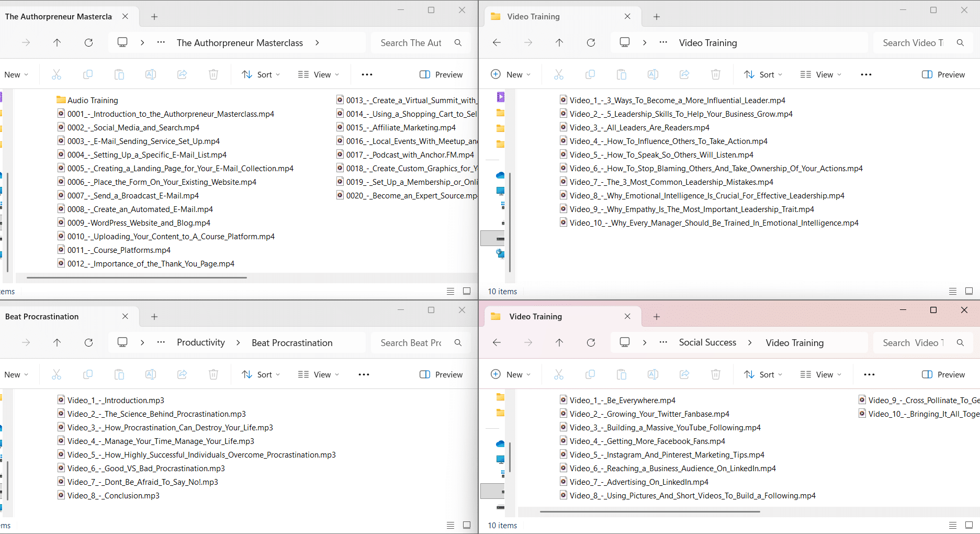Click details view icon in Social Success status bar

click(953, 526)
